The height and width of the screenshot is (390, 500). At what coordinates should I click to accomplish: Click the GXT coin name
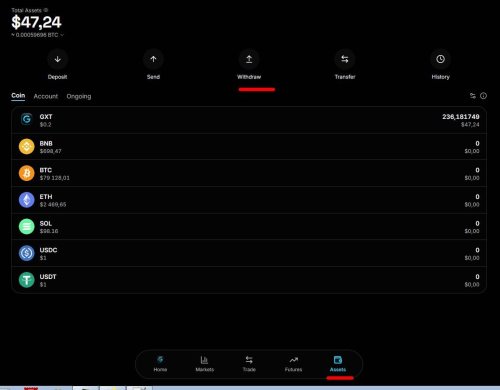tap(46, 117)
